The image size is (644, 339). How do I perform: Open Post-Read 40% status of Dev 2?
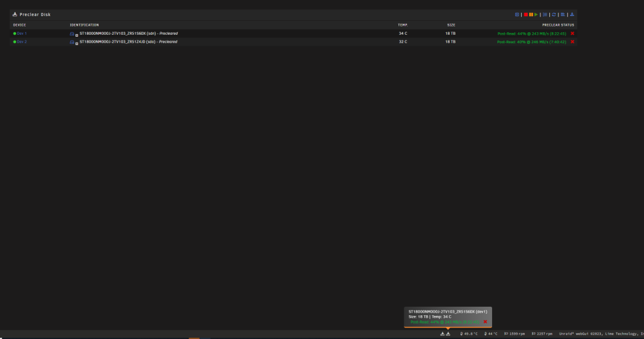click(x=531, y=42)
